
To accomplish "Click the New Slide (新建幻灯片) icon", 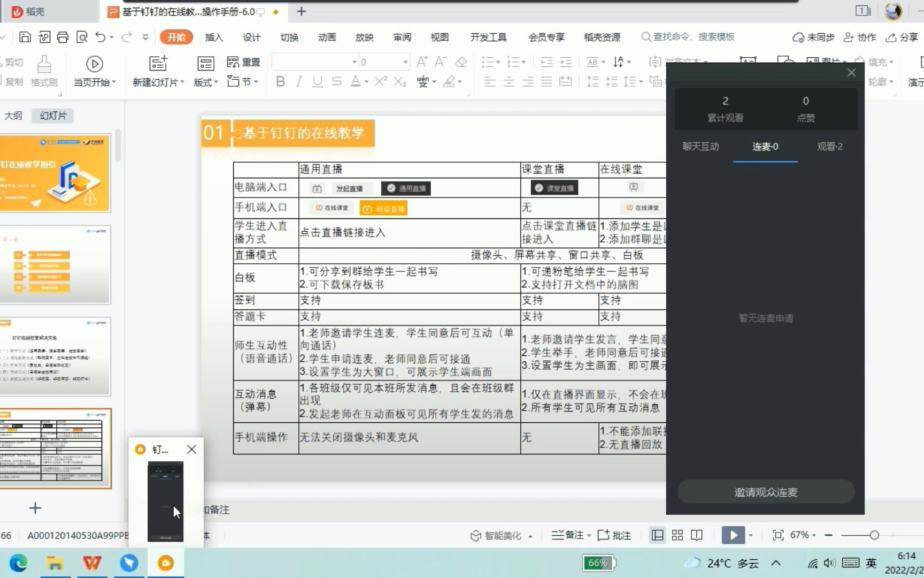I will tap(158, 64).
